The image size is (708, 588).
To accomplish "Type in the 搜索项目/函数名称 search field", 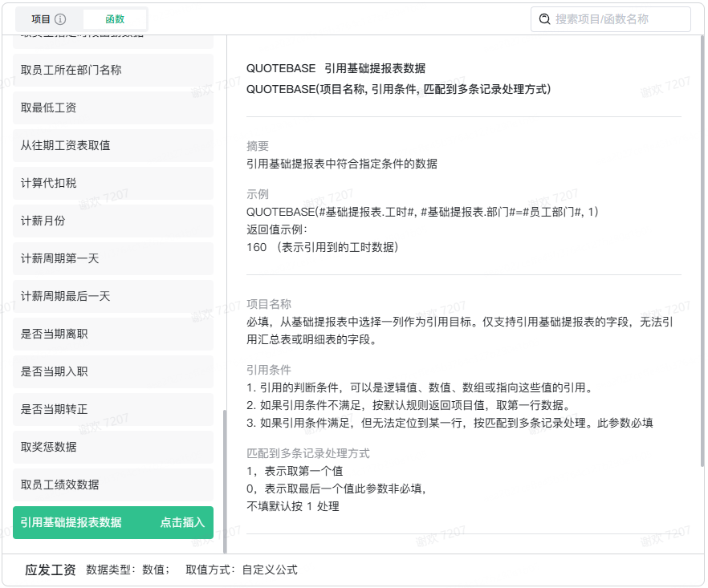I will [x=618, y=19].
